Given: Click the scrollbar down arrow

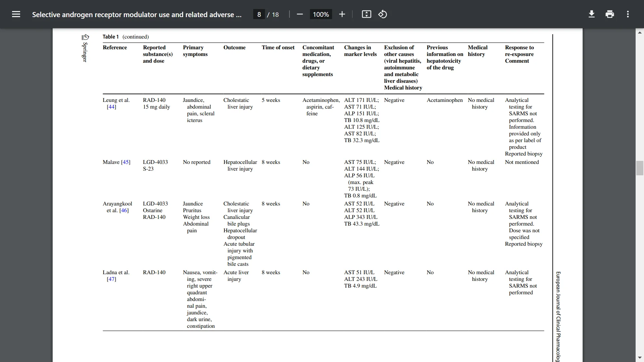Looking at the screenshot, I should [640, 358].
